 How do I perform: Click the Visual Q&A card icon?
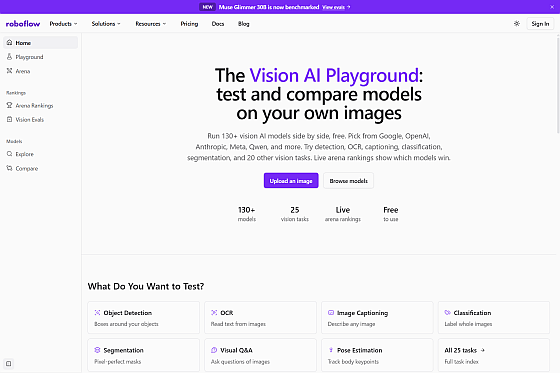tap(214, 350)
